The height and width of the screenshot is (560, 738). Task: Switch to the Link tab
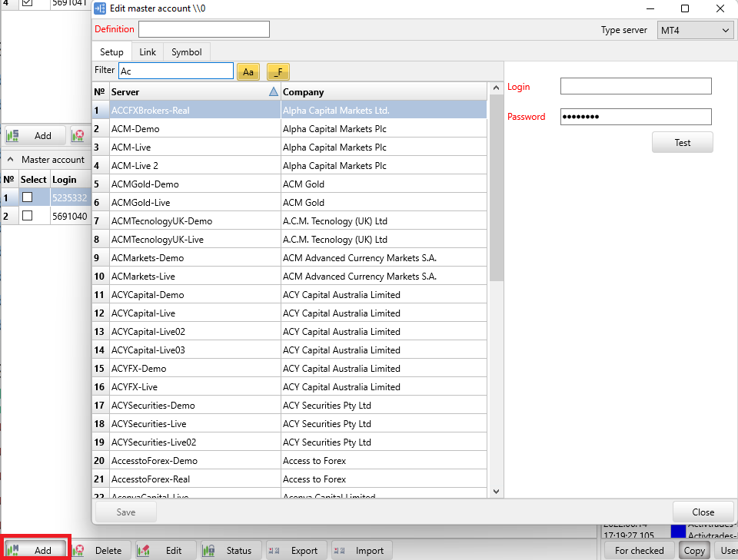coord(148,51)
